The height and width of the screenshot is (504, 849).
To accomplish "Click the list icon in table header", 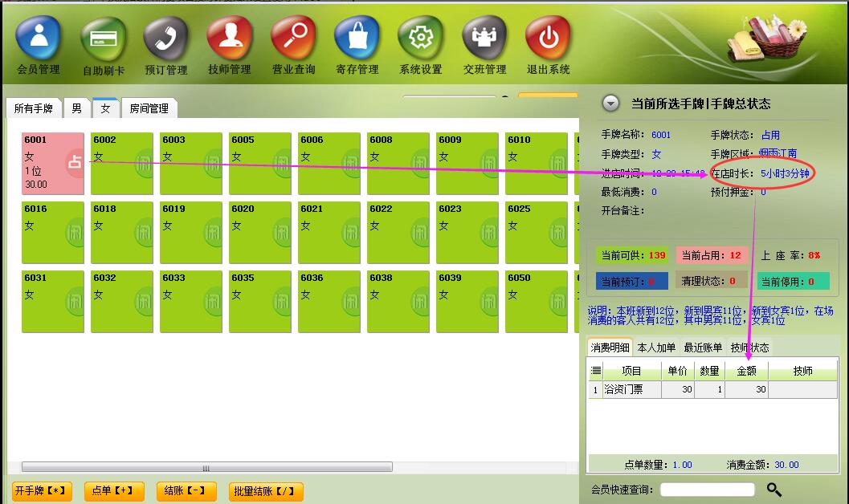I will coord(596,371).
